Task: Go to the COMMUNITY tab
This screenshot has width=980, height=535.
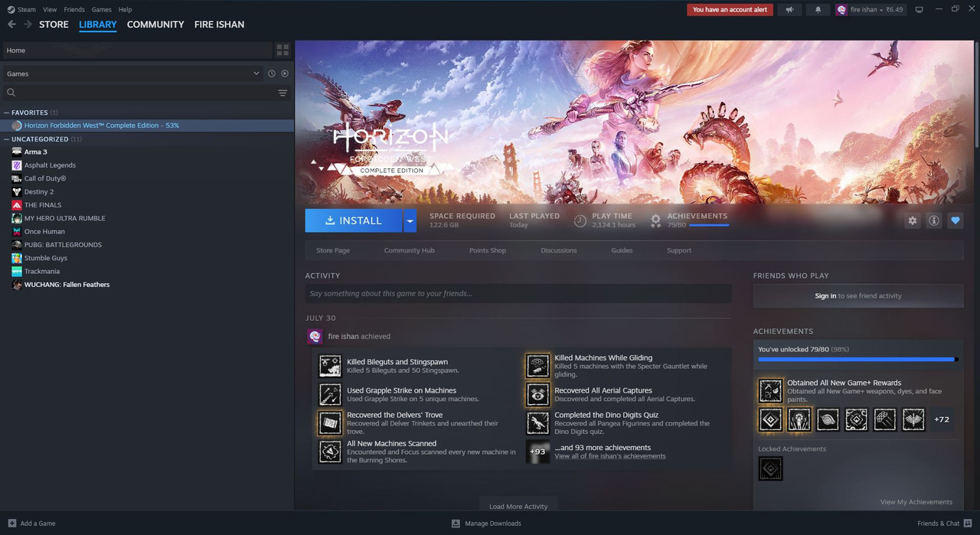Action: [155, 24]
